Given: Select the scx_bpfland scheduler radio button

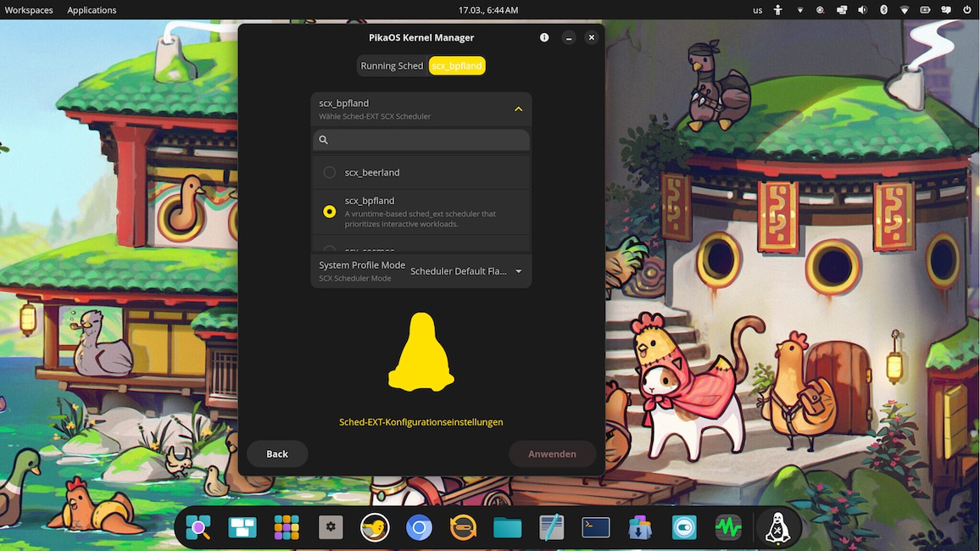Looking at the screenshot, I should (330, 212).
